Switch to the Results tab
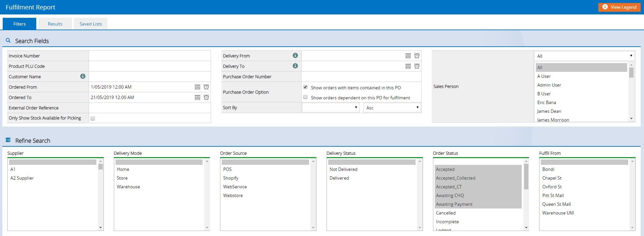Image resolution: width=644 pixels, height=236 pixels. point(55,24)
